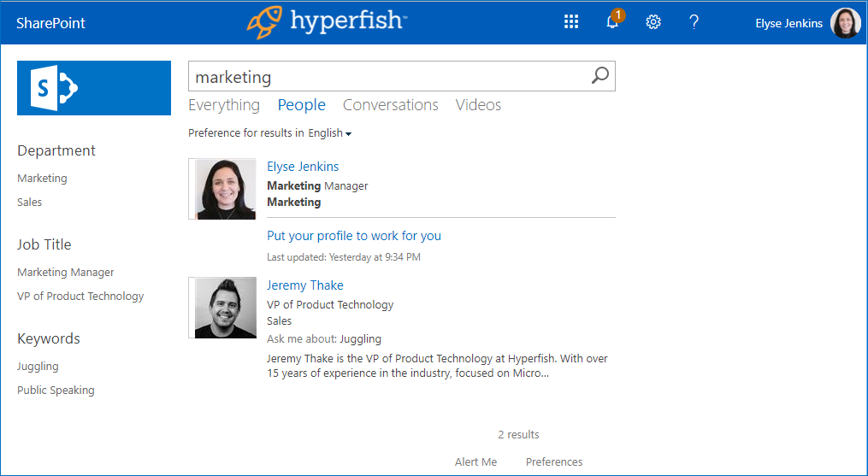This screenshot has height=476, width=868.
Task: Click the Keywords refiner heading
Action: pos(49,338)
